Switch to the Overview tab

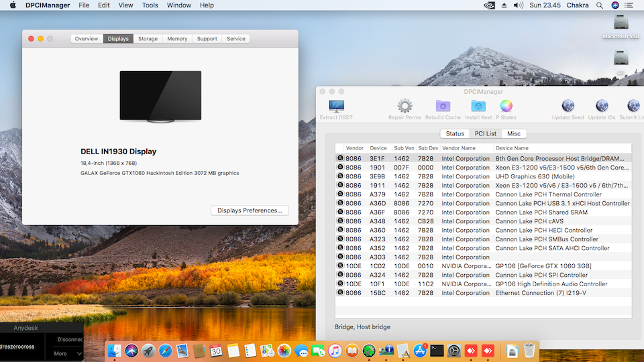pyautogui.click(x=87, y=39)
